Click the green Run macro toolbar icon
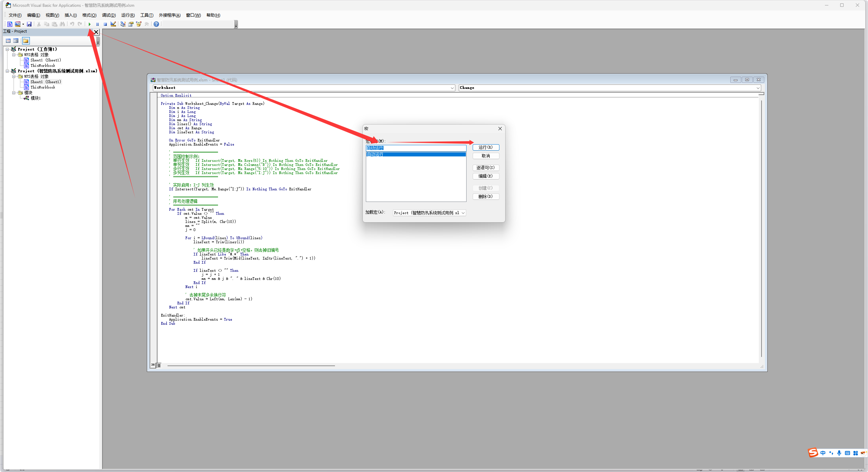This screenshot has height=472, width=868. pos(90,24)
